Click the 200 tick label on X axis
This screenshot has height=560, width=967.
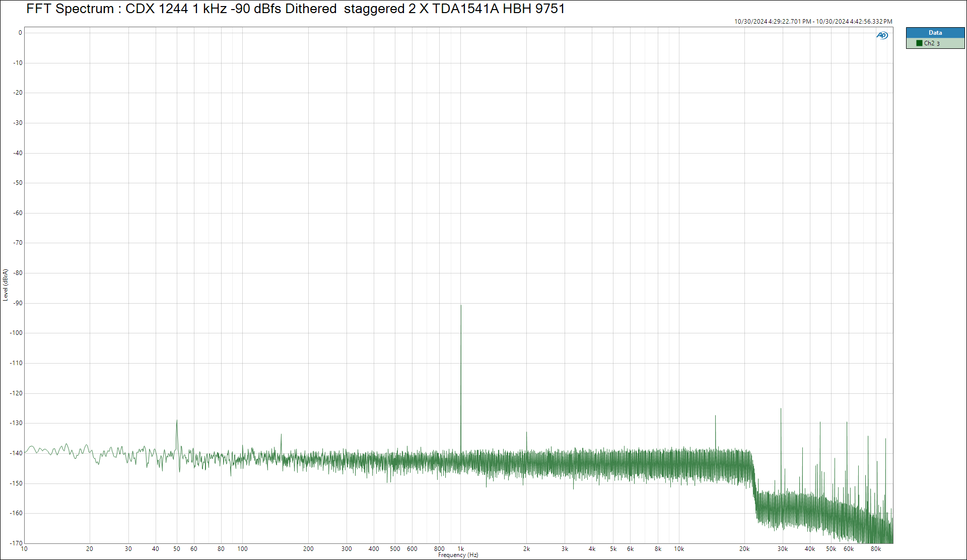pos(308,549)
